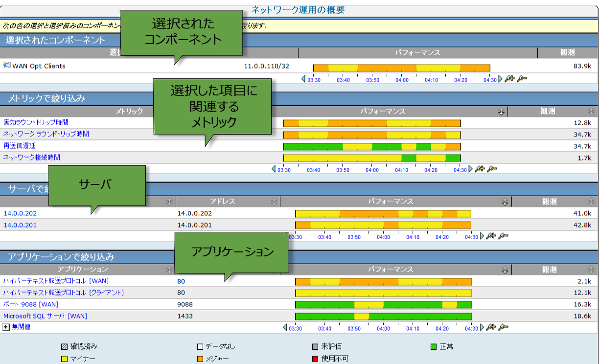Click the ネットワーク接続時間 performance bar
599x364 pixels.
pos(372,158)
